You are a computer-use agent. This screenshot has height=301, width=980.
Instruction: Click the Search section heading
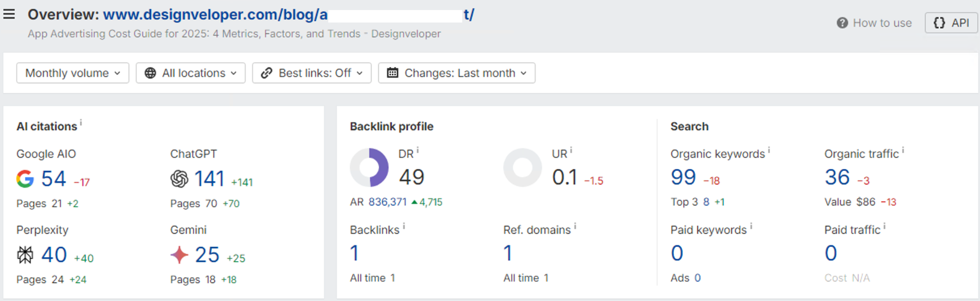coord(690,127)
